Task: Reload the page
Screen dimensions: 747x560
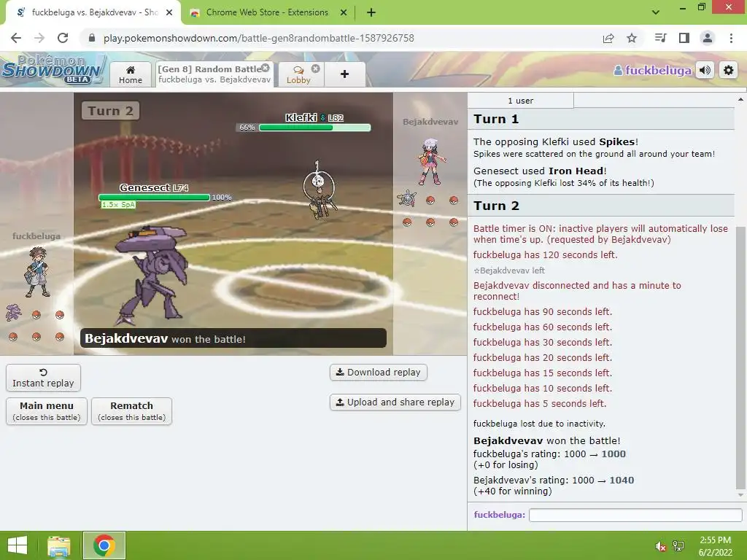Action: pyautogui.click(x=63, y=38)
